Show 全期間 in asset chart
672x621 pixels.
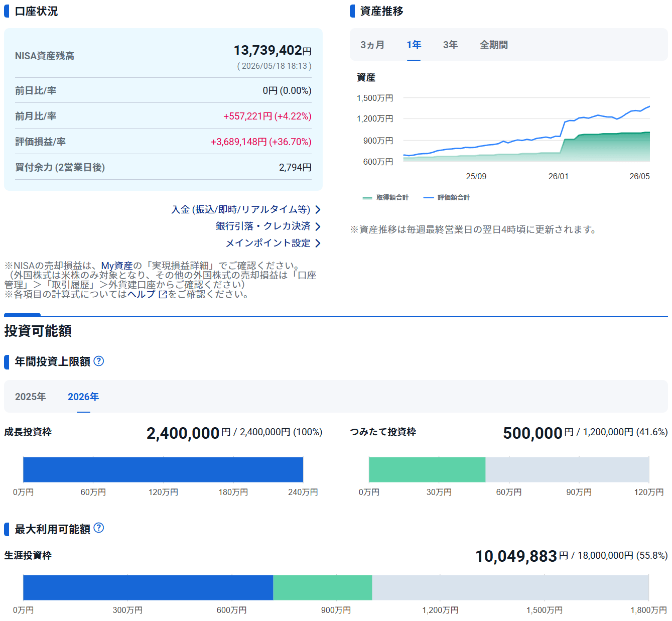(x=494, y=45)
